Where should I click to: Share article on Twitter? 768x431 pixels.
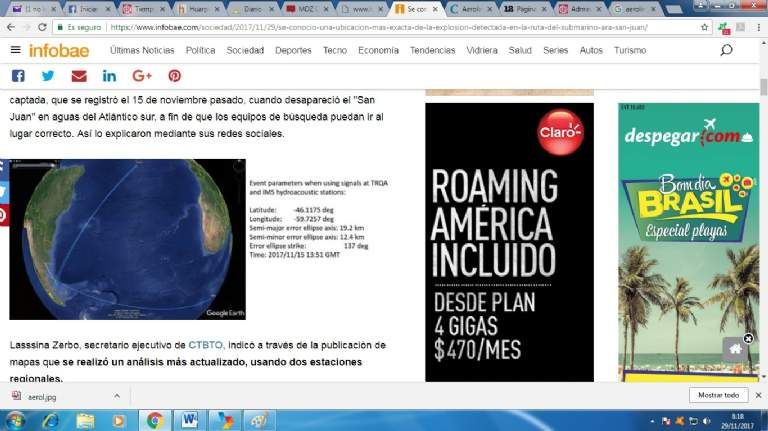(x=48, y=76)
